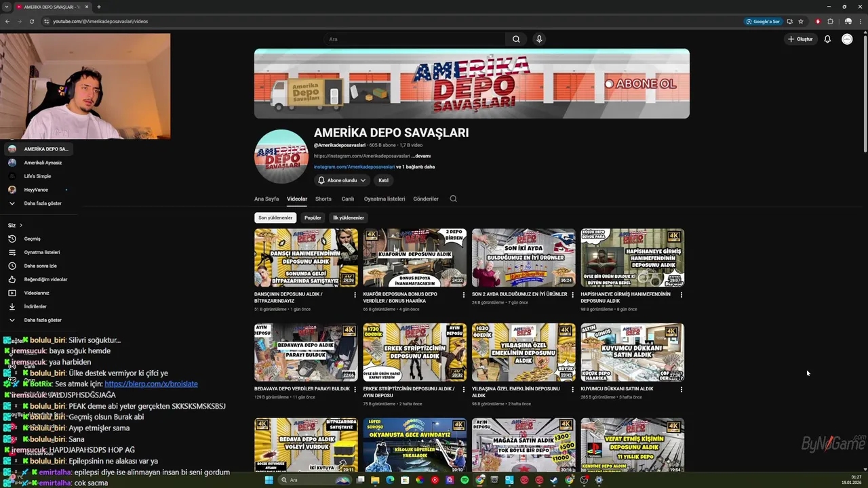Open options menu for HAPİSHANEYE GİRMİŞ video
This screenshot has height=488, width=868.
(681, 295)
